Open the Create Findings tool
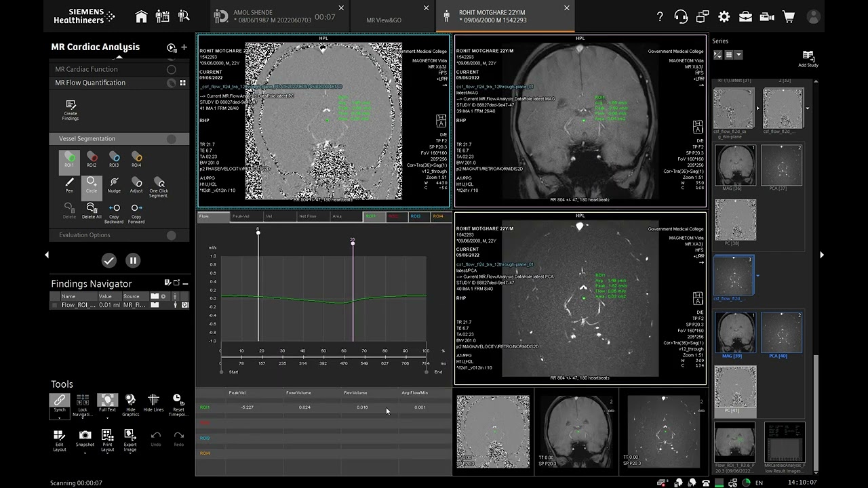The image size is (868, 488). 71,110
